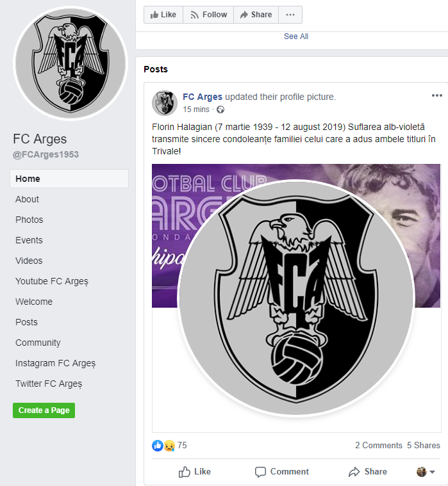This screenshot has width=448, height=486.
Task: Click the See All link
Action: [296, 36]
